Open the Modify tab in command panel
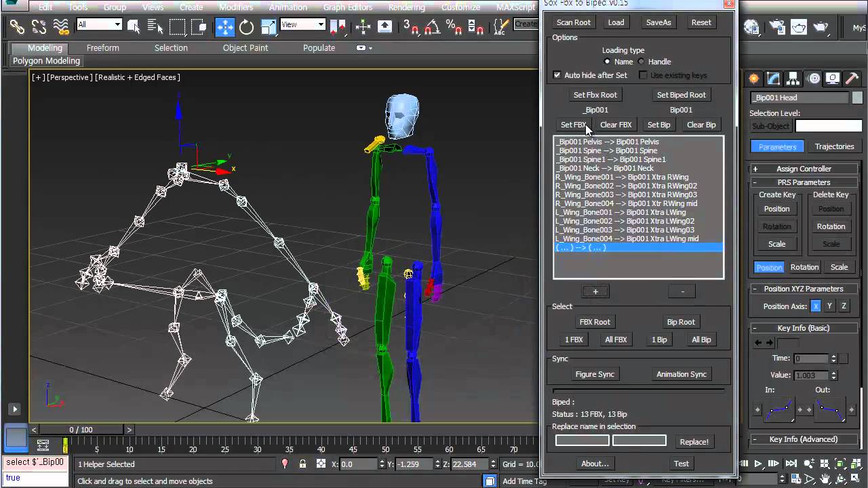 click(x=774, y=78)
